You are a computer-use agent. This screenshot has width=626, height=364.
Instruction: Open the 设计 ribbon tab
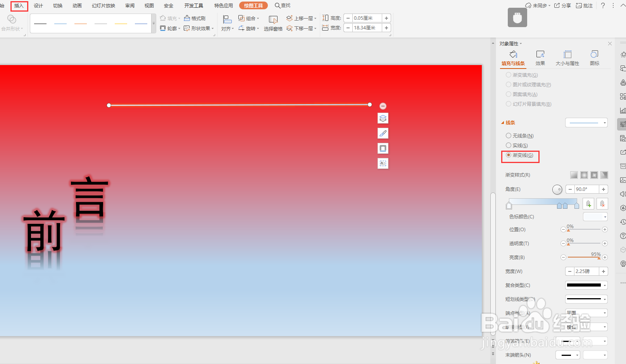tap(38, 6)
